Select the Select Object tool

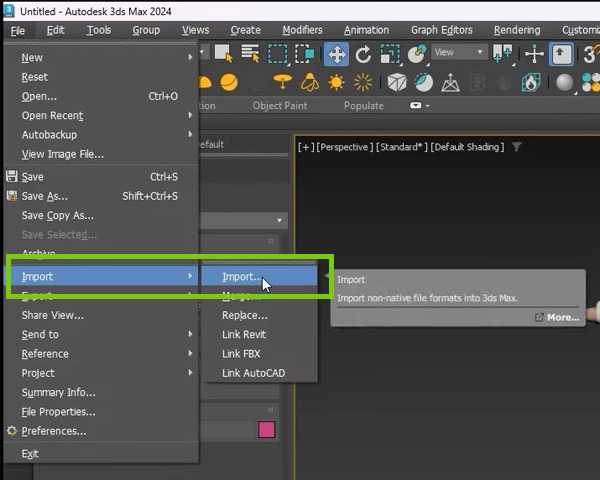click(223, 54)
